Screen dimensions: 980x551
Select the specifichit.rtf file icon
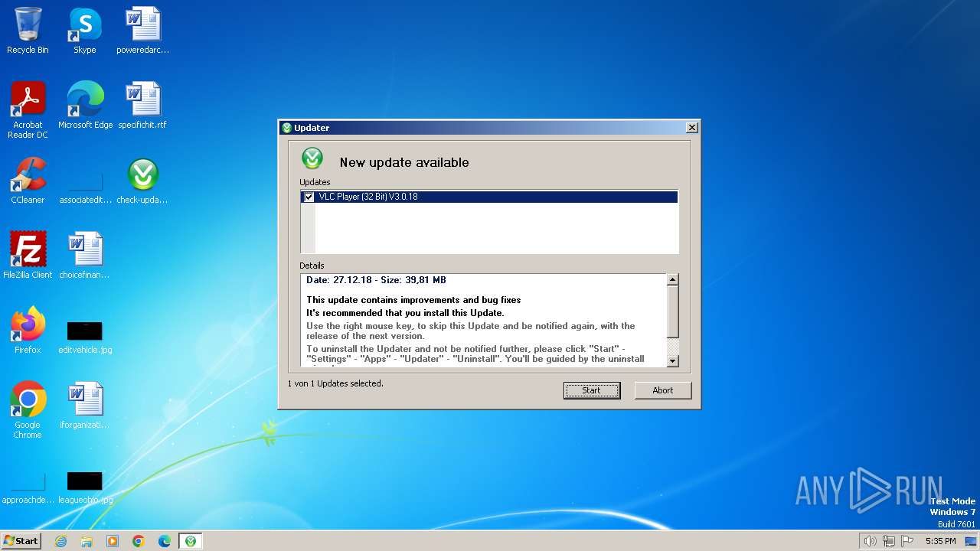tap(143, 106)
